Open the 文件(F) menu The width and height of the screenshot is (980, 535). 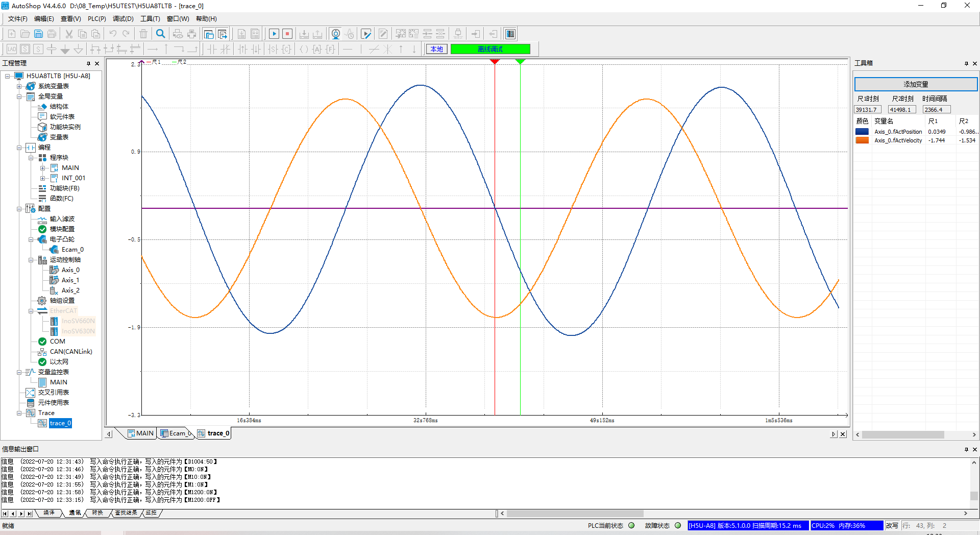[x=17, y=19]
